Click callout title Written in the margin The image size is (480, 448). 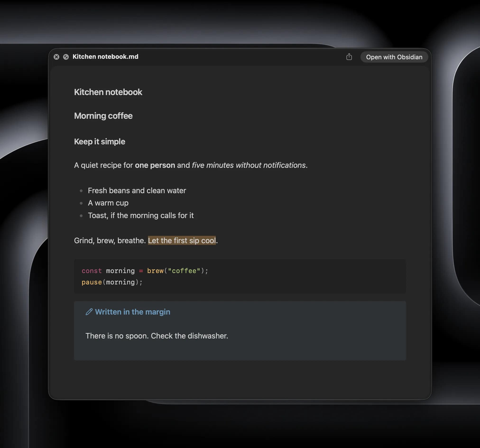pos(133,312)
